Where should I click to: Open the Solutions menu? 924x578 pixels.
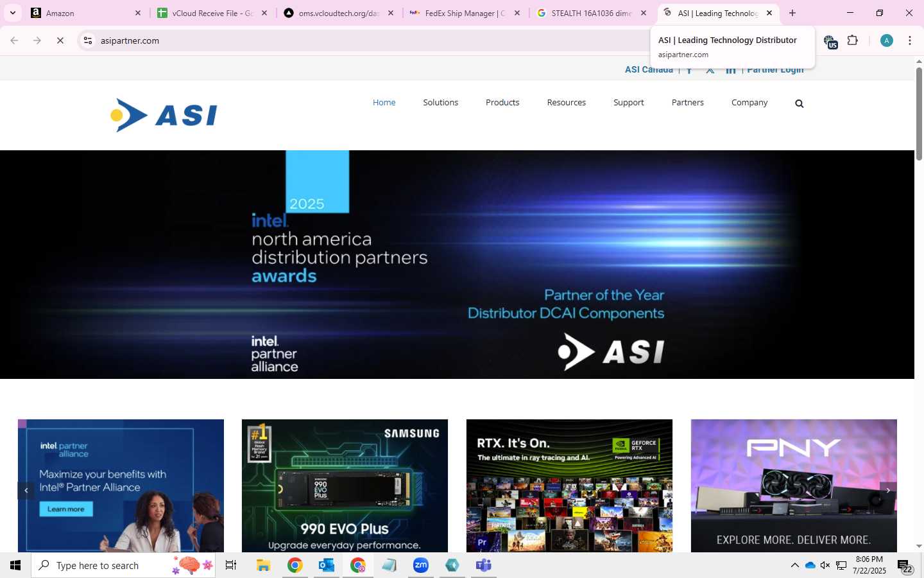coord(440,103)
